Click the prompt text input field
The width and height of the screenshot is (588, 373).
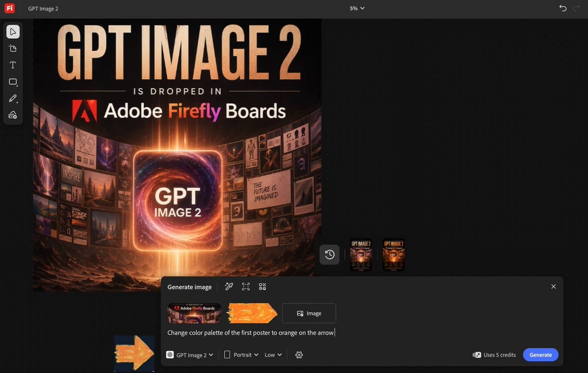point(250,332)
